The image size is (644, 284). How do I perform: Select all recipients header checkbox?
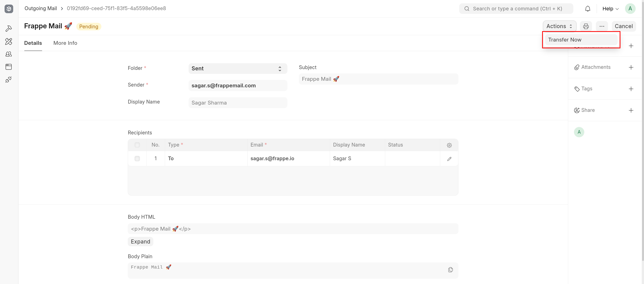(137, 145)
